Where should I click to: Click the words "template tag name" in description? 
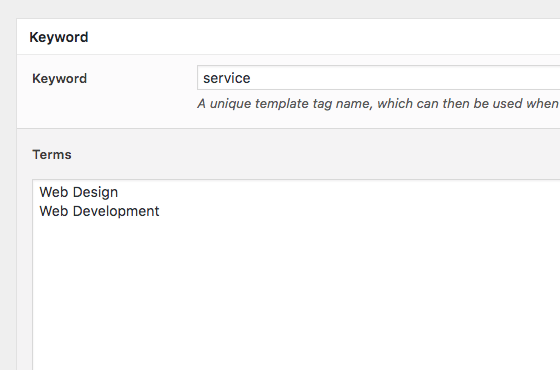[314, 104]
